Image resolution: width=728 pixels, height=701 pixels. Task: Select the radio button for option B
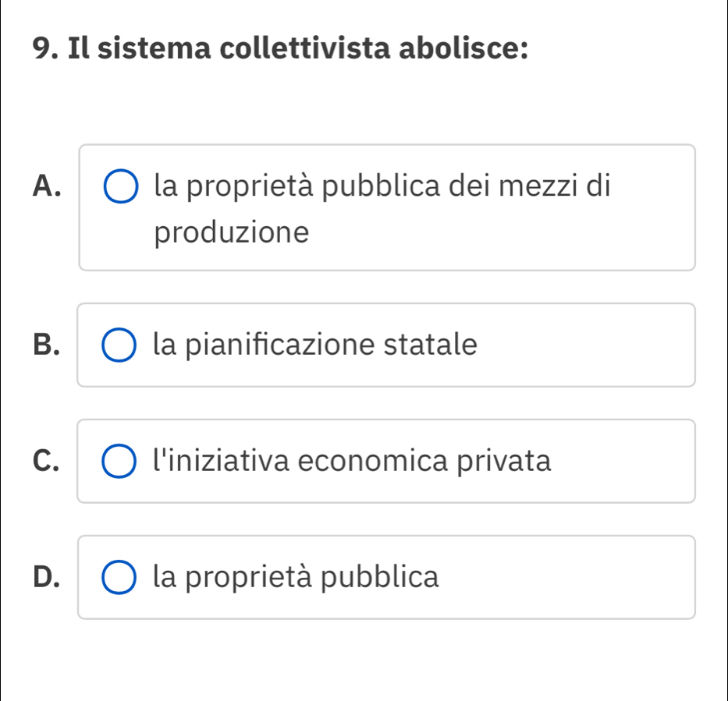point(118,345)
